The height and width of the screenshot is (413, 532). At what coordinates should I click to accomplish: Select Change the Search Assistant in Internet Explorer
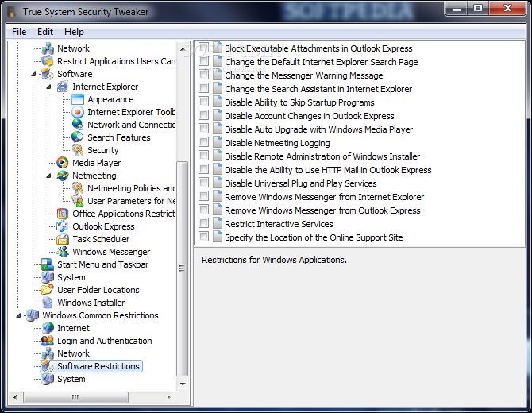pos(318,89)
